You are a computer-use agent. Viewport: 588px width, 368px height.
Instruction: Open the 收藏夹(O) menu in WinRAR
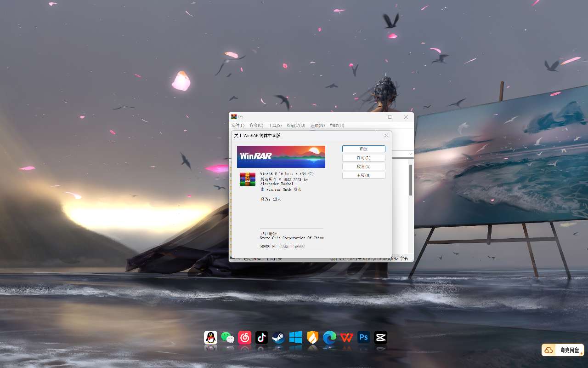coord(296,125)
